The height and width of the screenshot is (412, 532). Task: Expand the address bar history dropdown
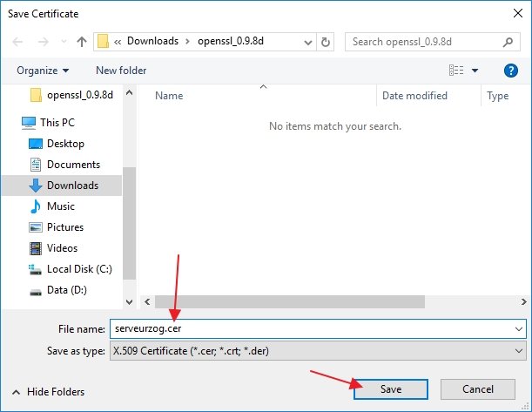pos(308,42)
